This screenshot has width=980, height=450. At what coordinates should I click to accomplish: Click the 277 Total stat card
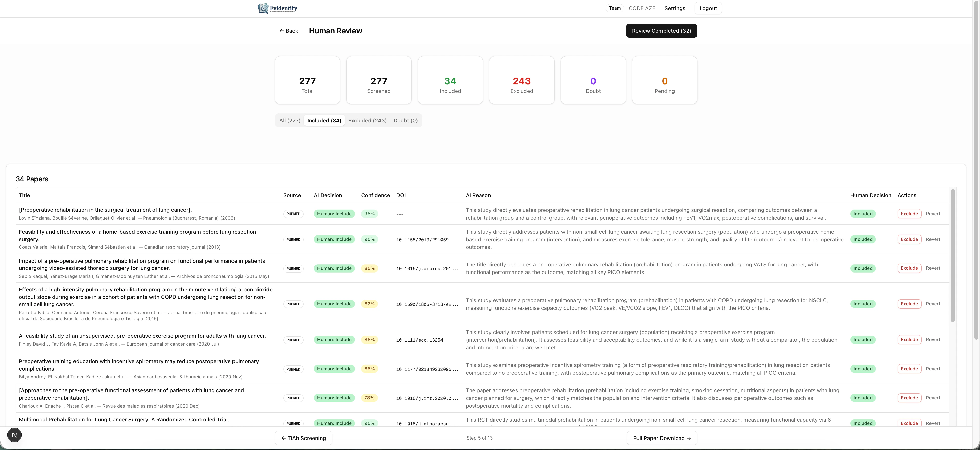[x=307, y=80]
